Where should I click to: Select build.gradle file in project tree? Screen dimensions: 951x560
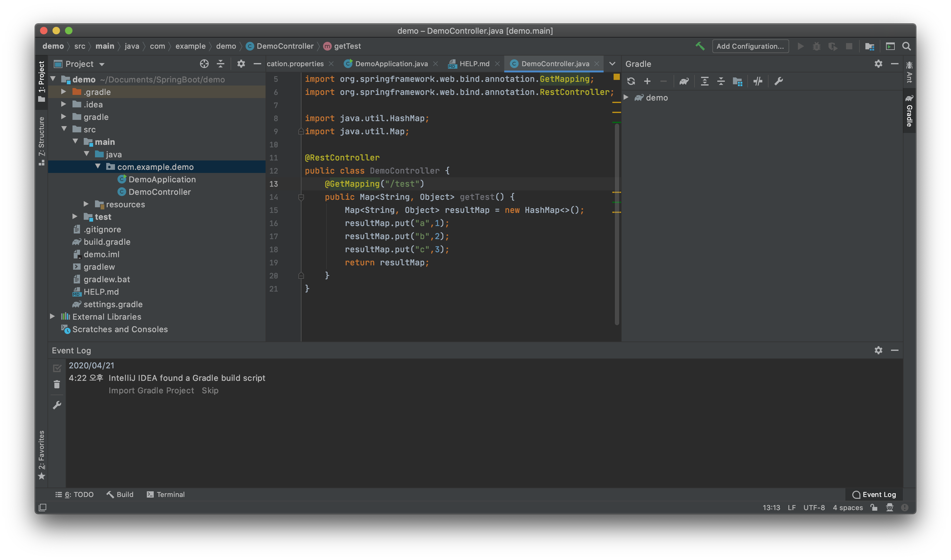pyautogui.click(x=107, y=242)
